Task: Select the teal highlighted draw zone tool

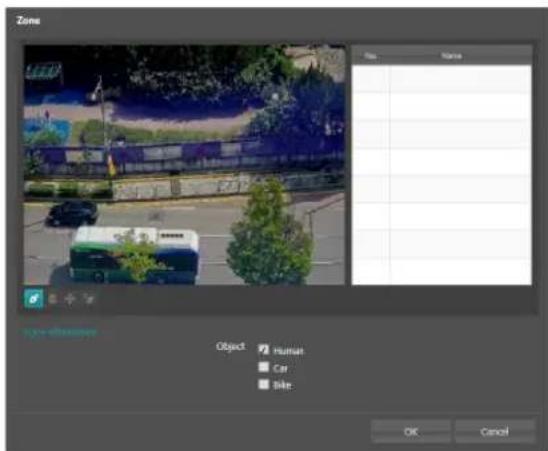Action: 34,299
